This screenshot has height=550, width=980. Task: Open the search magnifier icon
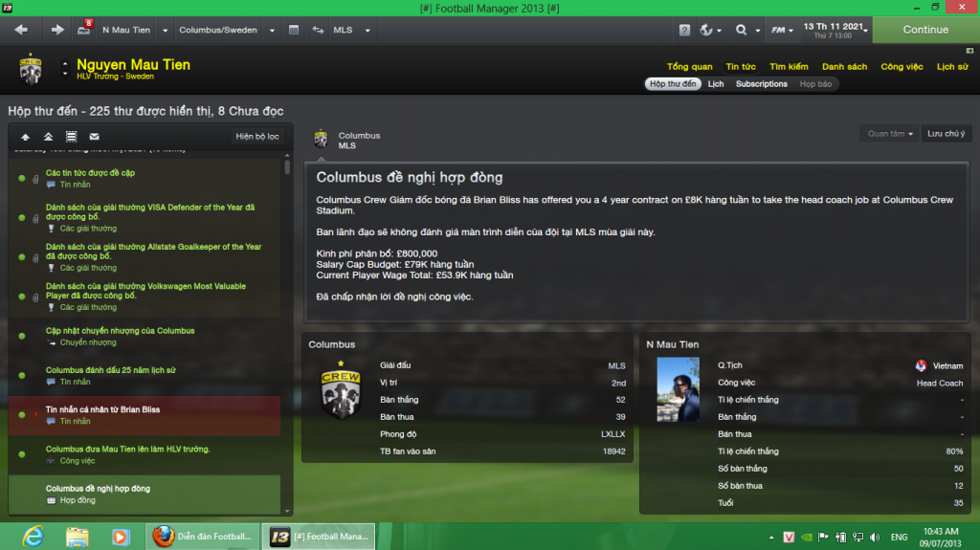point(742,30)
